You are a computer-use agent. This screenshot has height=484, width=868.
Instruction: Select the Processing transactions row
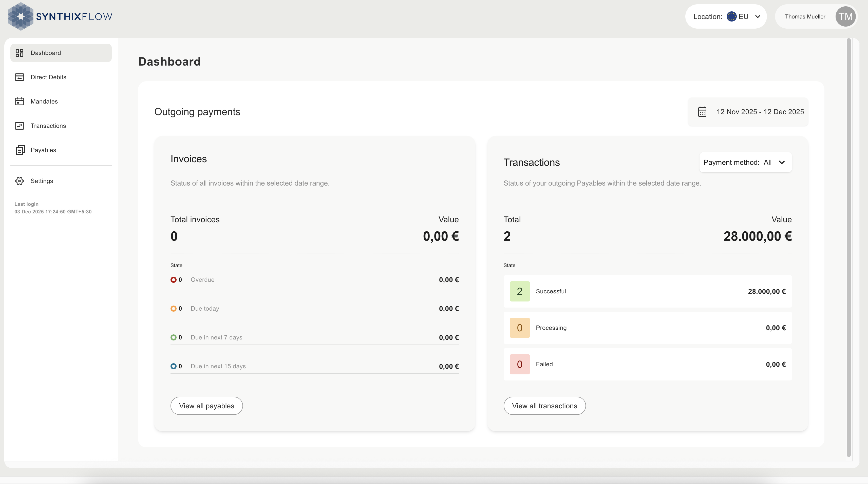pyautogui.click(x=648, y=328)
